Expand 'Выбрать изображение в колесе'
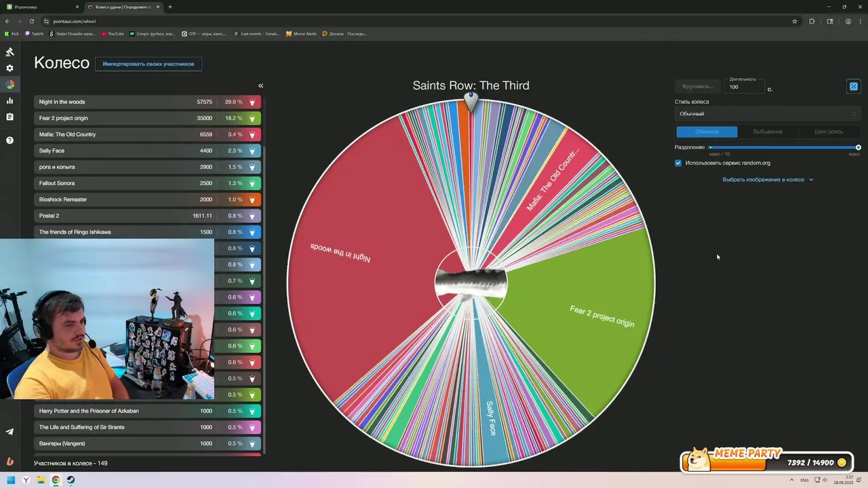868x488 pixels. (x=768, y=180)
